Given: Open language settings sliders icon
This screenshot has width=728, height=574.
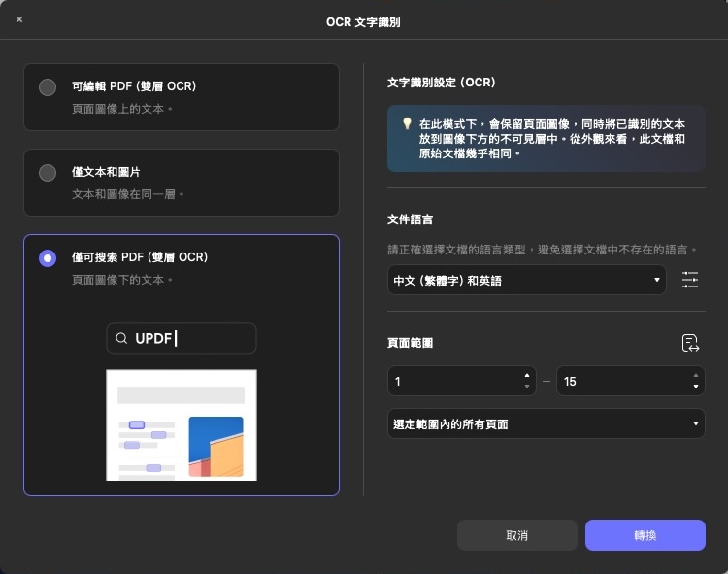Looking at the screenshot, I should (x=690, y=280).
